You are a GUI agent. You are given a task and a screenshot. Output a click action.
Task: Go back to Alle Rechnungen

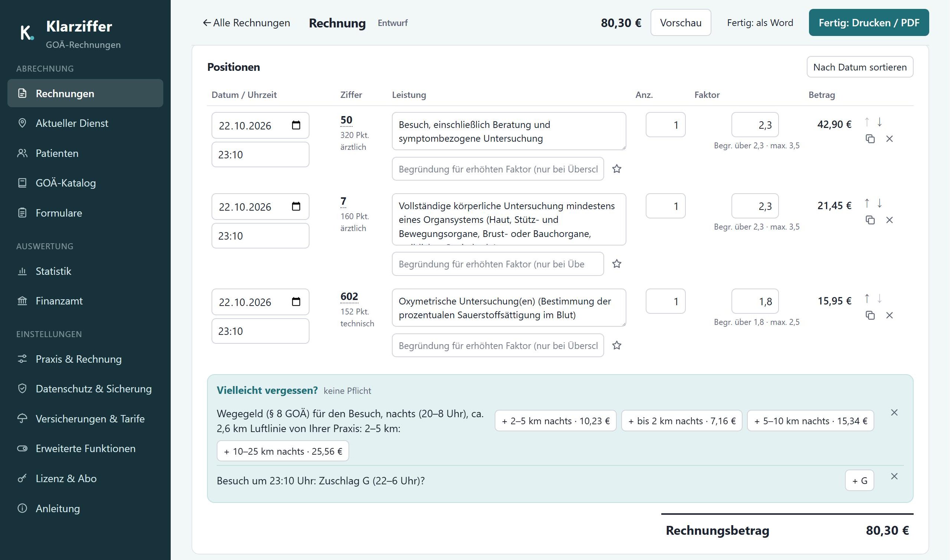(x=246, y=23)
